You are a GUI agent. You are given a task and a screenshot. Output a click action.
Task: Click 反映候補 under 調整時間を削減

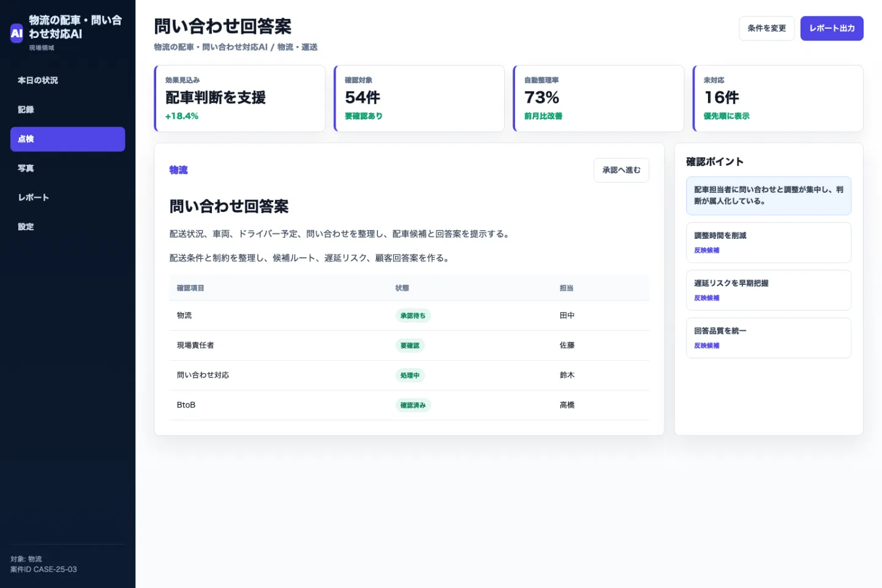707,251
